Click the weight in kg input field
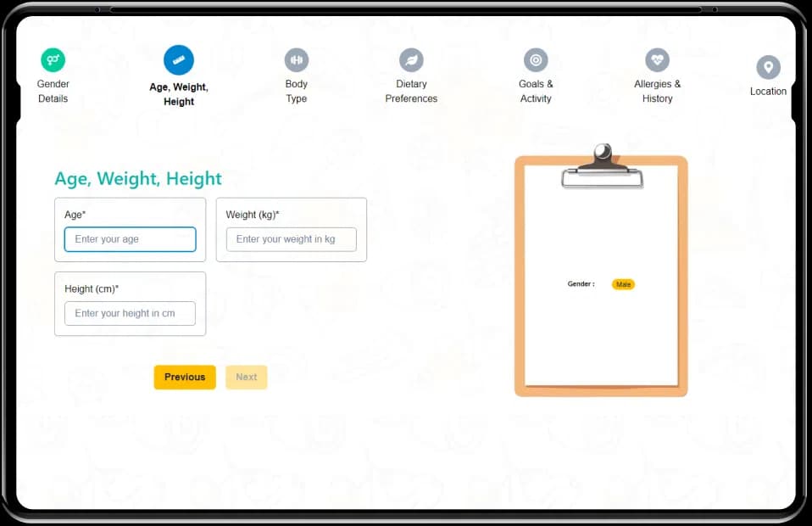Screen dimensions: 812x526 (x=291, y=239)
